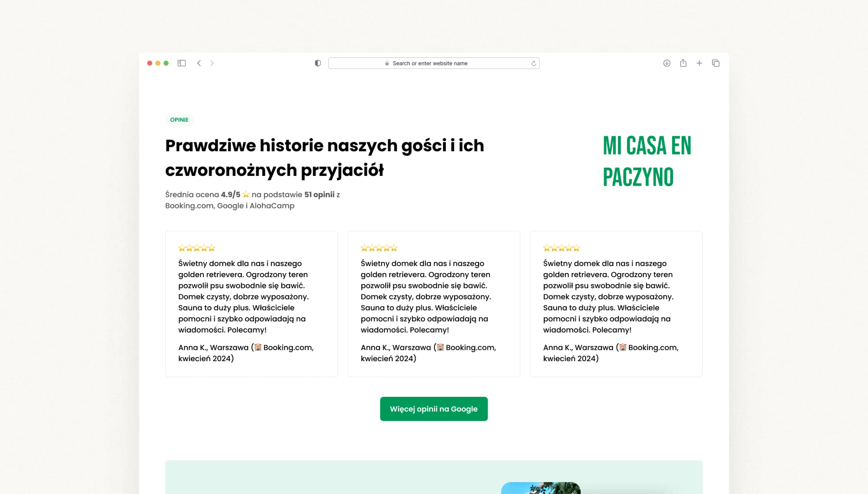Focus the website address search field
Screen dimensions: 868x494
tap(430, 64)
